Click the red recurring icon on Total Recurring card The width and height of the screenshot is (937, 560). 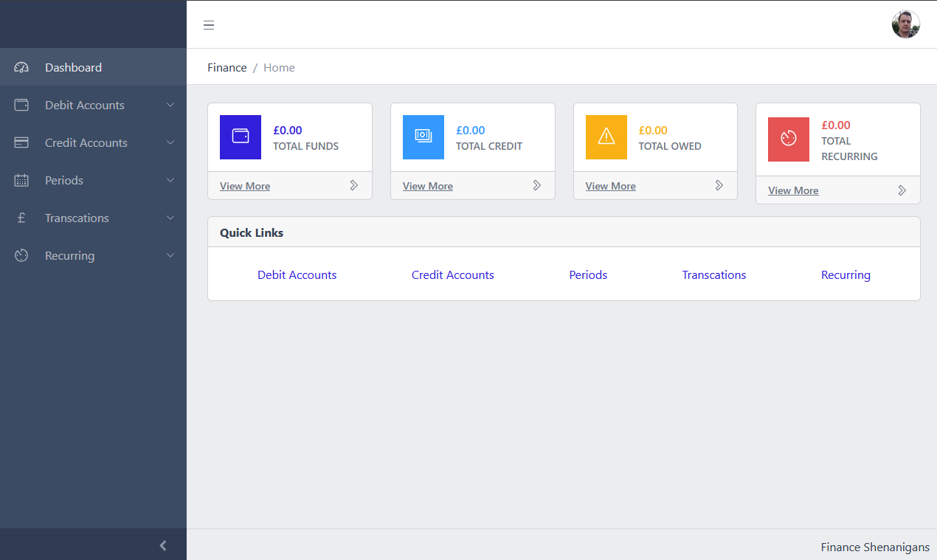pyautogui.click(x=788, y=139)
